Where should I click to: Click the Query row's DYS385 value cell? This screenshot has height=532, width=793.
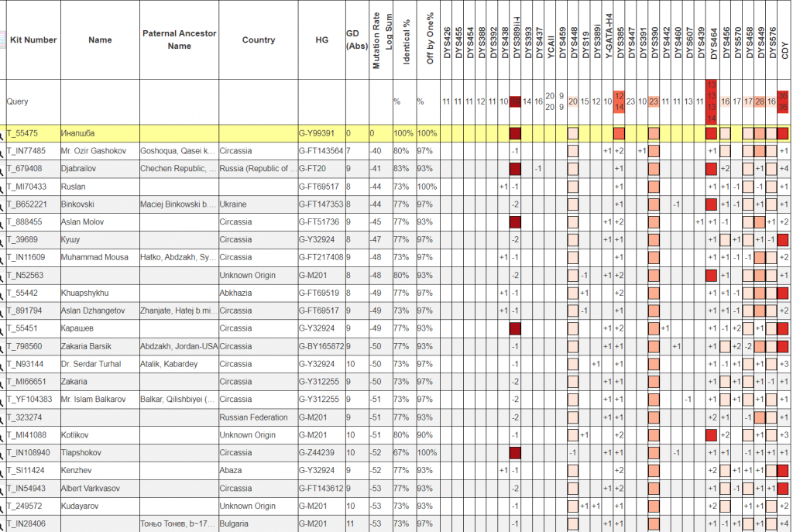point(619,101)
